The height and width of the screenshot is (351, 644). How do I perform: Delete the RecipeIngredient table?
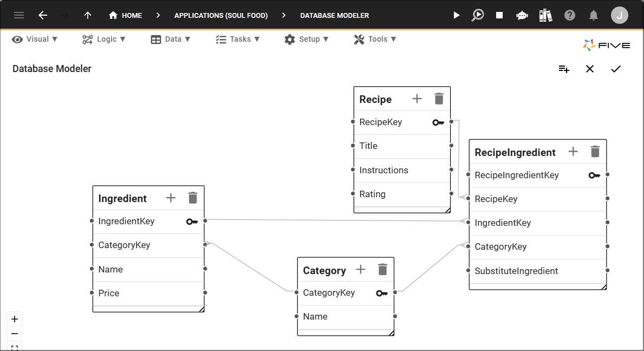pos(595,152)
